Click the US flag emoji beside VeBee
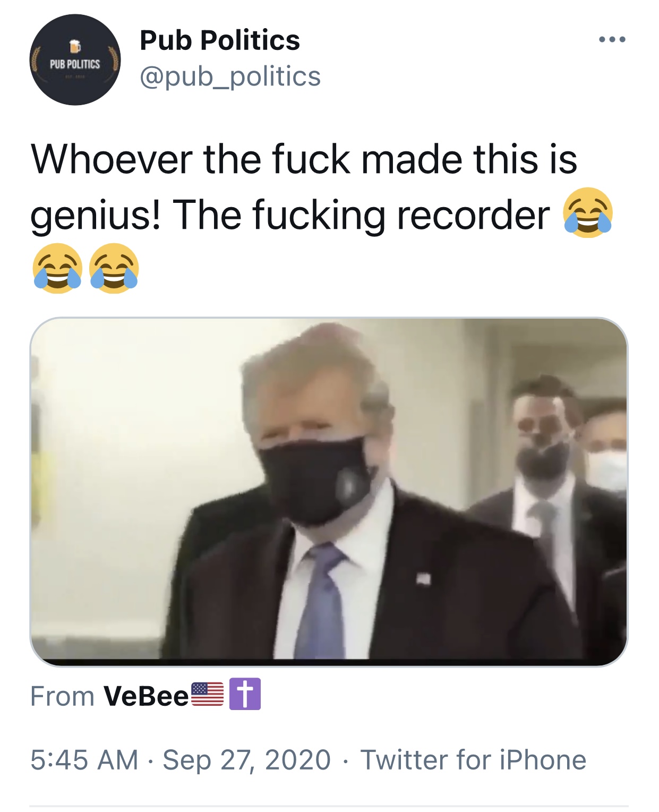 207,695
